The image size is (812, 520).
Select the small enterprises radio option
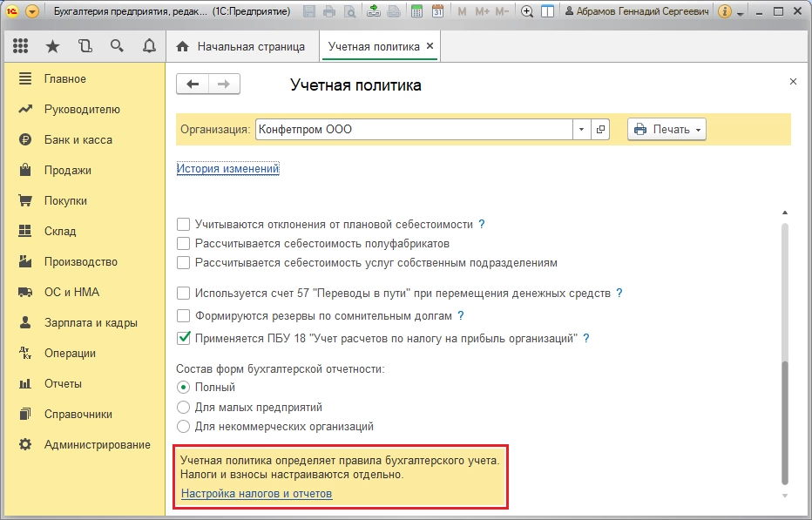pos(183,407)
